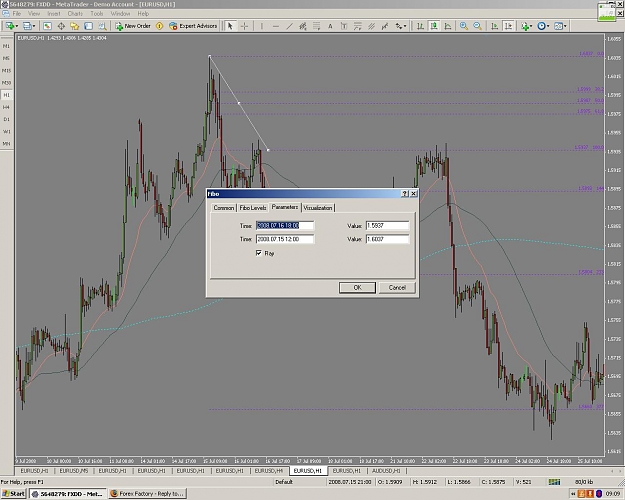Click the Value field showing 1.5937

pos(387,226)
